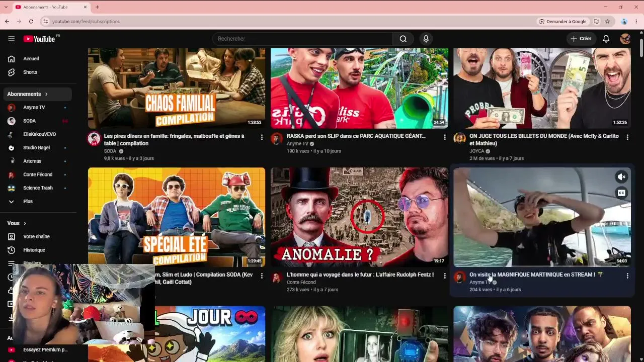
Task: Bookmark this page with the star
Action: [x=607, y=22]
